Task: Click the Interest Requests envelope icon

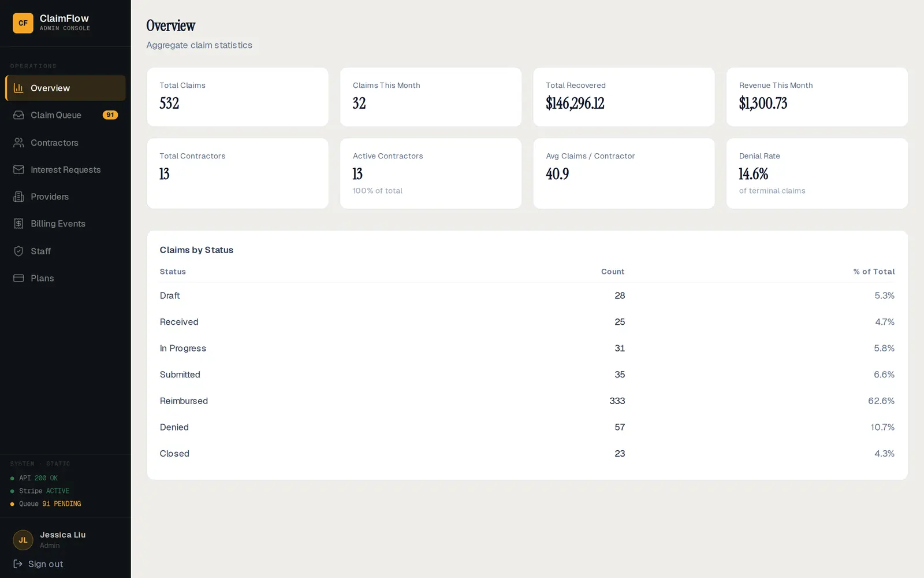Action: [18, 169]
